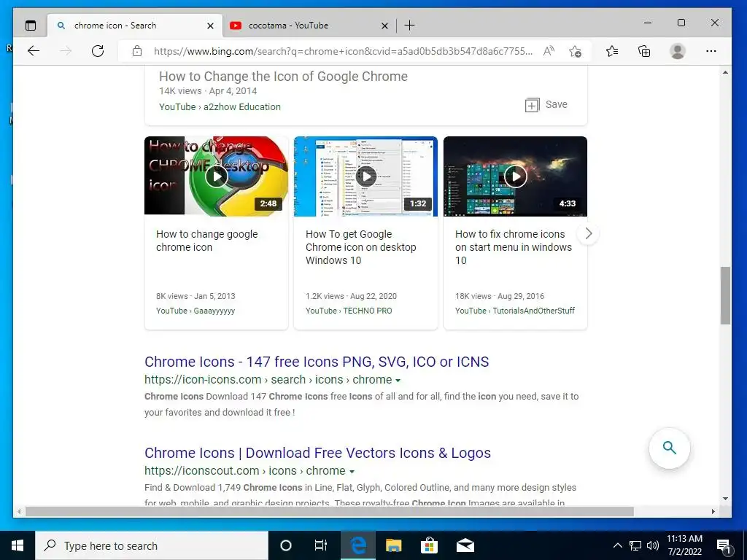Viewport: 747px width, 560px height.
Task: Play the 2:48 change Chrome desktop icon video
Action: (x=216, y=176)
